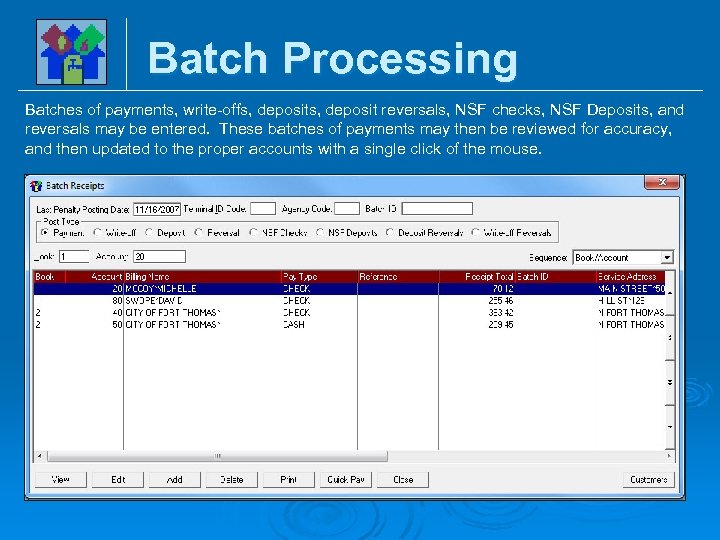This screenshot has height=540, width=720.
Task: Click the Account column header
Action: [95, 277]
